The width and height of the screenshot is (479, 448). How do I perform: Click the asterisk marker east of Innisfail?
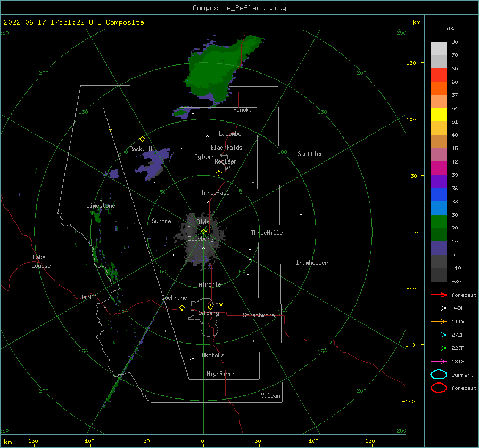click(x=253, y=183)
